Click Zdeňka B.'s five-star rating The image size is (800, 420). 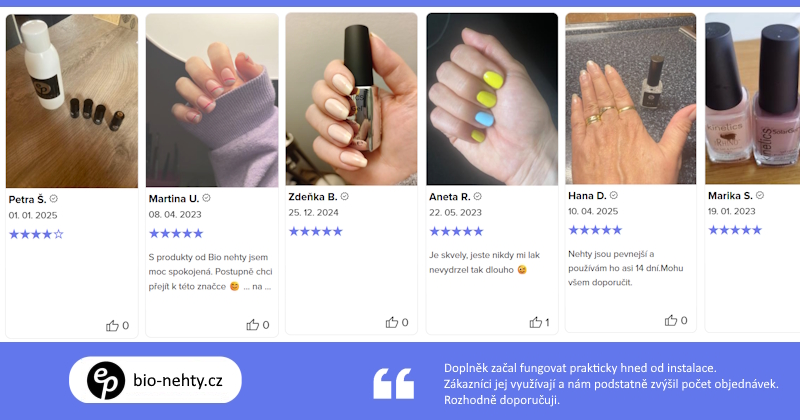[x=316, y=231]
